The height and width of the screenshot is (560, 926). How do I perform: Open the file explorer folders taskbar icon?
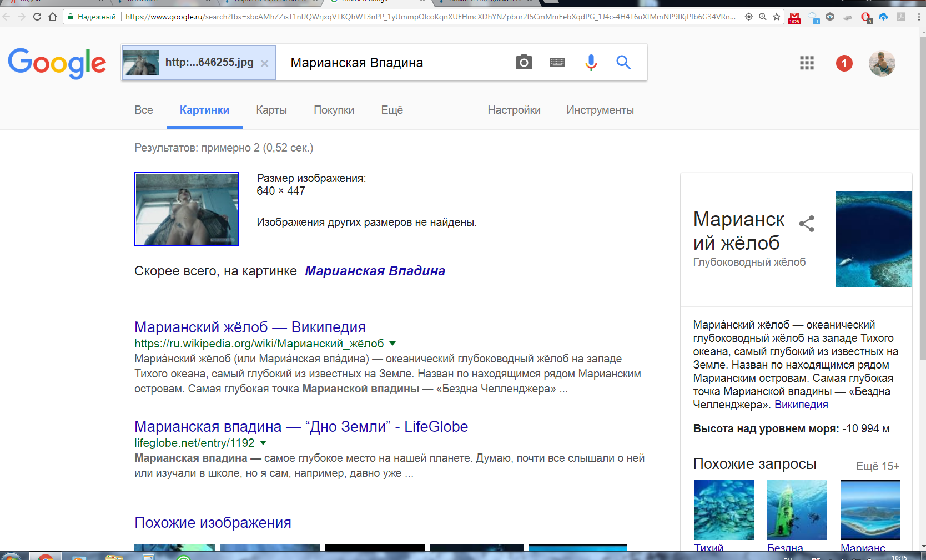click(114, 557)
